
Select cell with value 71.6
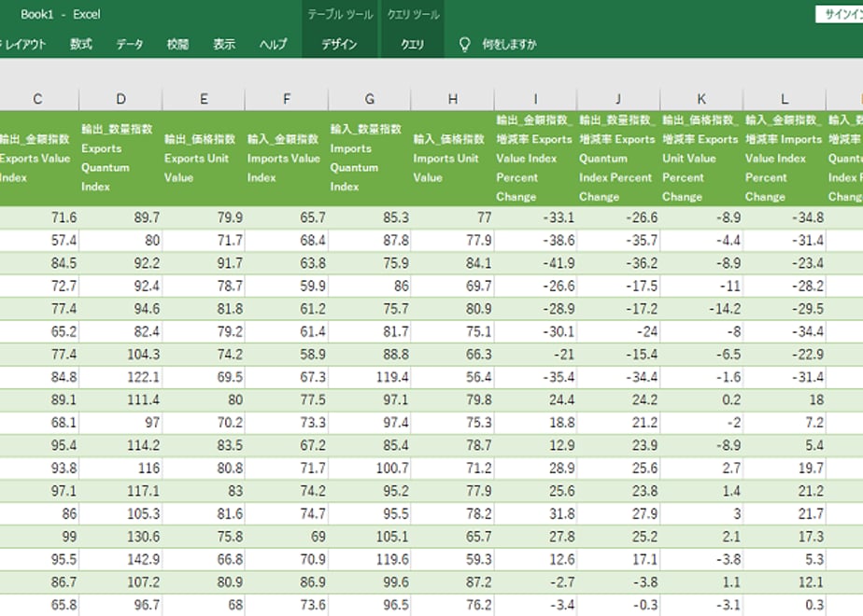pos(39,217)
